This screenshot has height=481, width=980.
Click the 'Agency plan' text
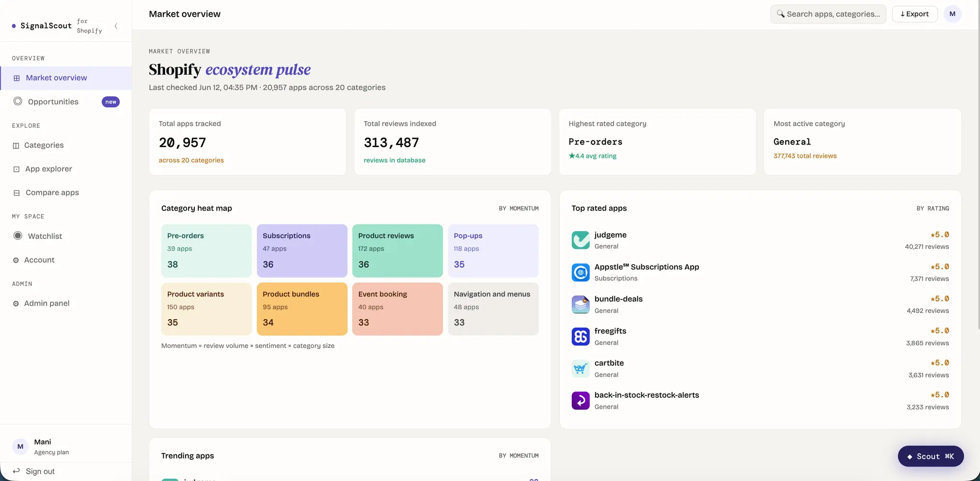52,452
